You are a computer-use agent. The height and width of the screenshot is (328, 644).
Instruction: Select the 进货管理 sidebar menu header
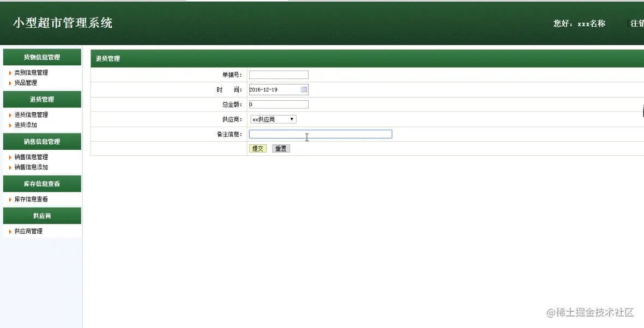tap(42, 99)
